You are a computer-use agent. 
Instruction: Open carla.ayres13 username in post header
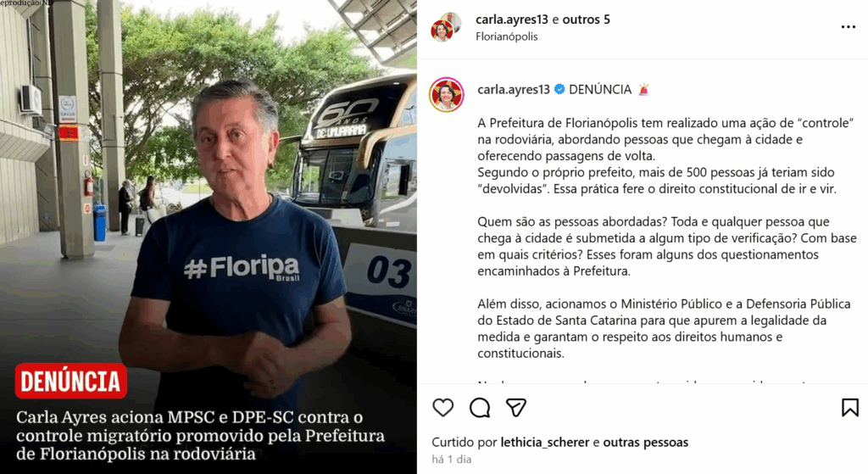pos(511,20)
